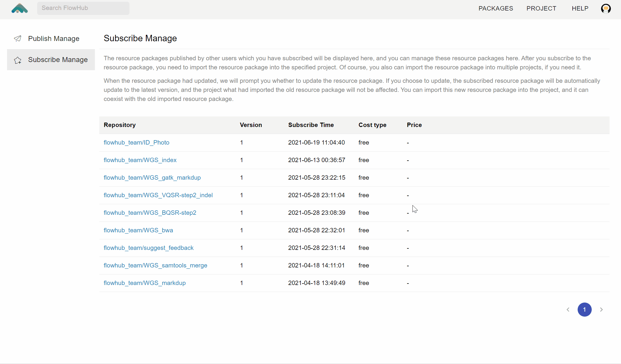The width and height of the screenshot is (621, 364).
Task: Select page 1 in pagination
Action: 584,310
